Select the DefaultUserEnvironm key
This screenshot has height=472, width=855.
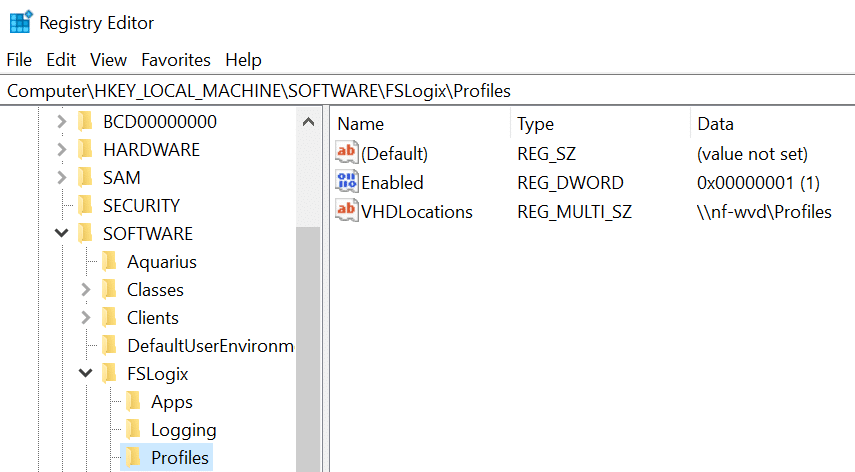coord(210,346)
